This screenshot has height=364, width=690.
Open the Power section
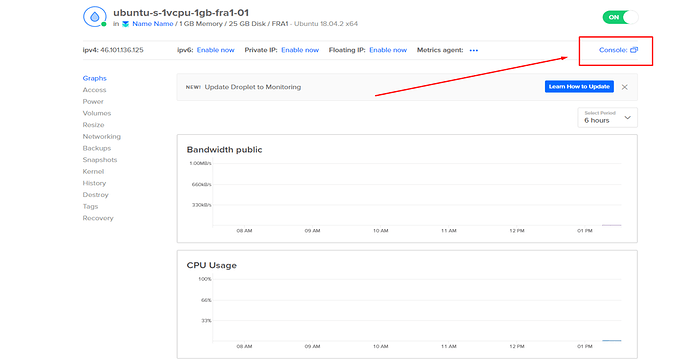(93, 102)
